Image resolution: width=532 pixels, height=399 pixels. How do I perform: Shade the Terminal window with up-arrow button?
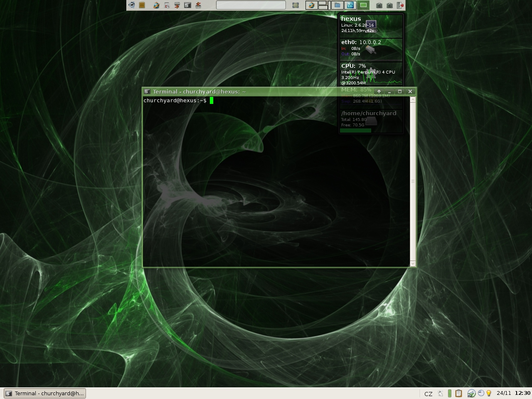point(379,91)
